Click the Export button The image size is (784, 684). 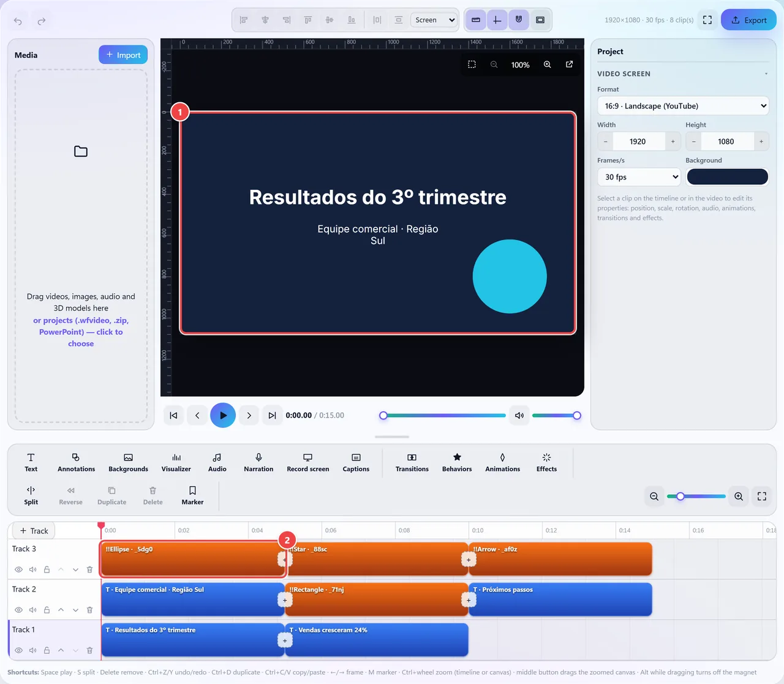coord(748,20)
